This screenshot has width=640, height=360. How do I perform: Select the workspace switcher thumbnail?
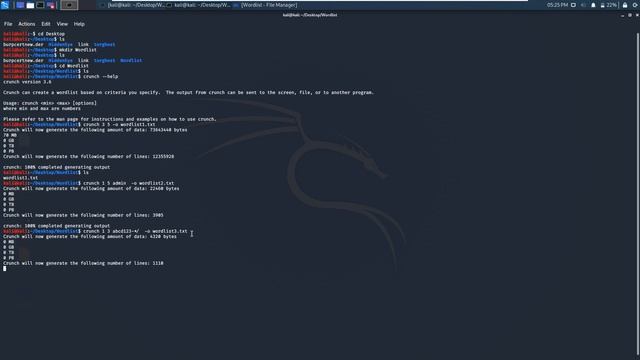point(69,5)
